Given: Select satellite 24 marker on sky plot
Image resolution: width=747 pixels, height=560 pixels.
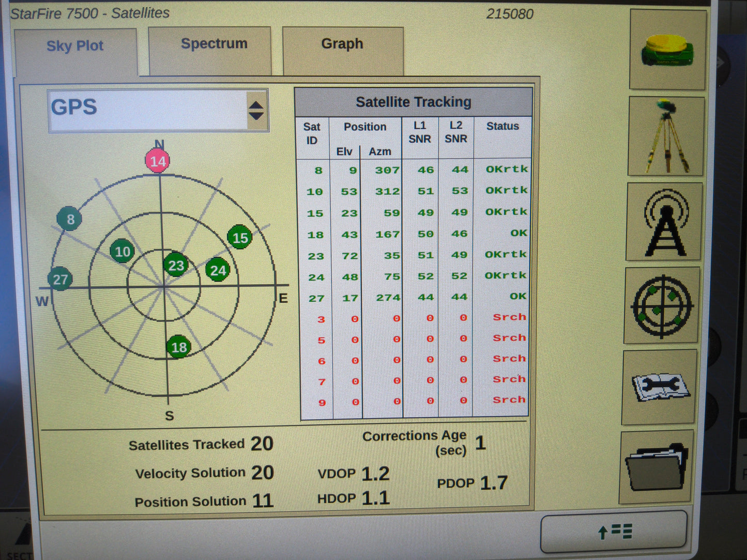Looking at the screenshot, I should click(218, 270).
